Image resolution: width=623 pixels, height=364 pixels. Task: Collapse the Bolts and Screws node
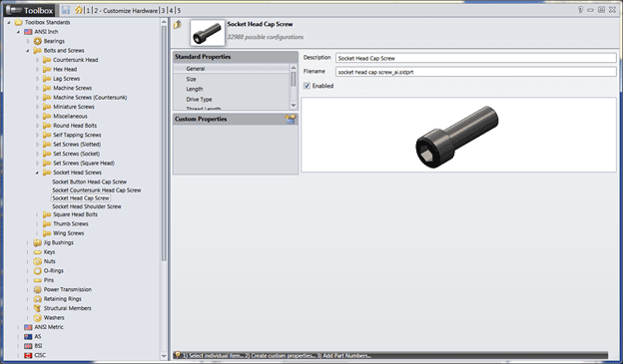coord(28,51)
